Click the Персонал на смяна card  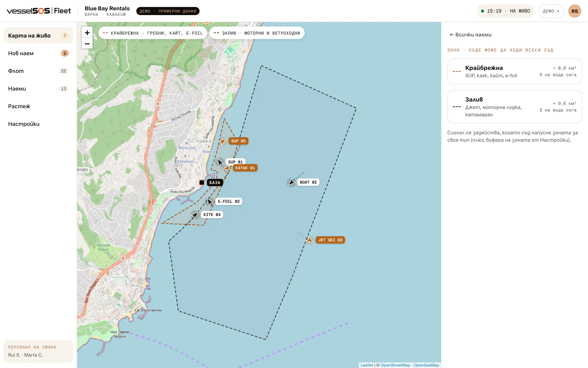pos(38,351)
